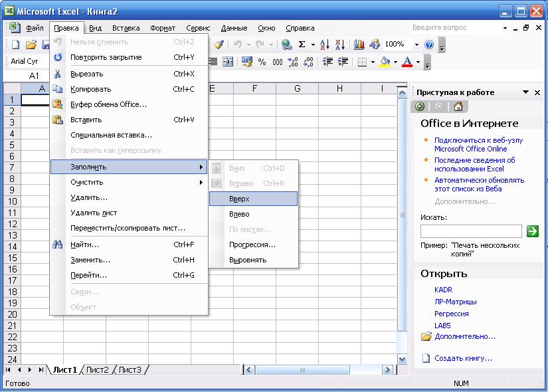Open the Регрессия recent file link

pyautogui.click(x=451, y=314)
